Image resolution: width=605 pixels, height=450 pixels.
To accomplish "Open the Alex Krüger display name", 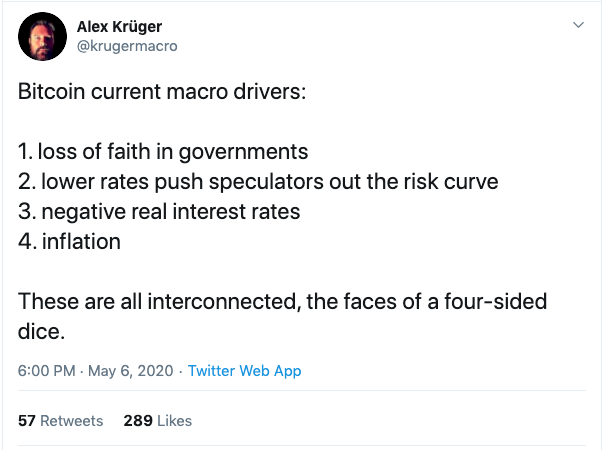I will [119, 27].
